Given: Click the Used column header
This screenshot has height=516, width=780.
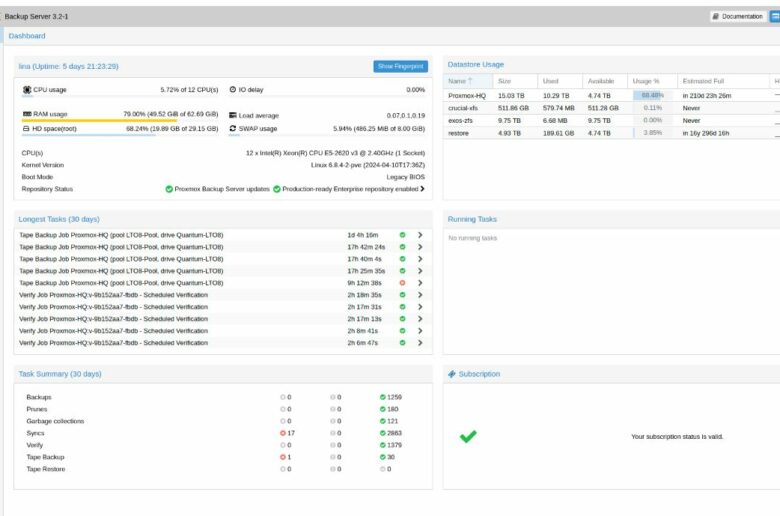Looking at the screenshot, I should coord(560,81).
